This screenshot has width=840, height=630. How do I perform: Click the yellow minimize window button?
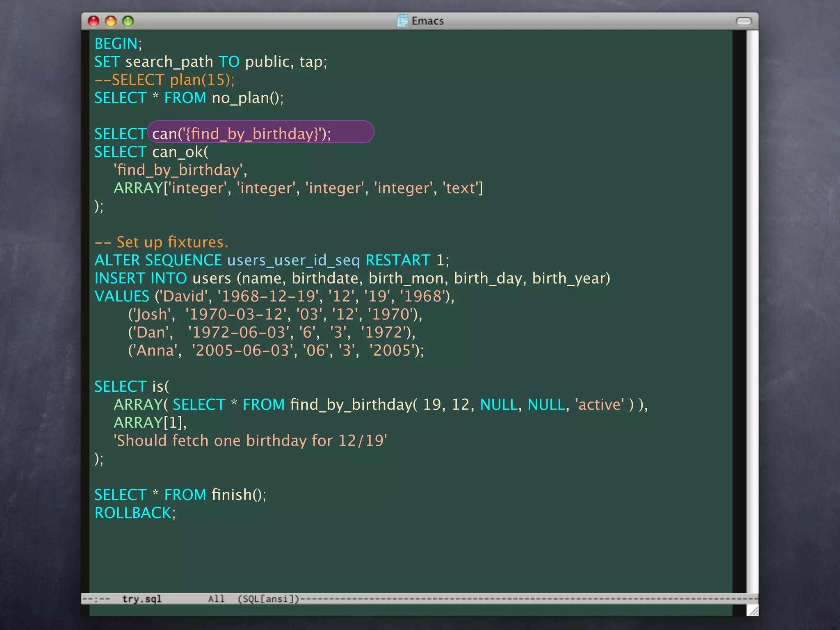(x=111, y=21)
